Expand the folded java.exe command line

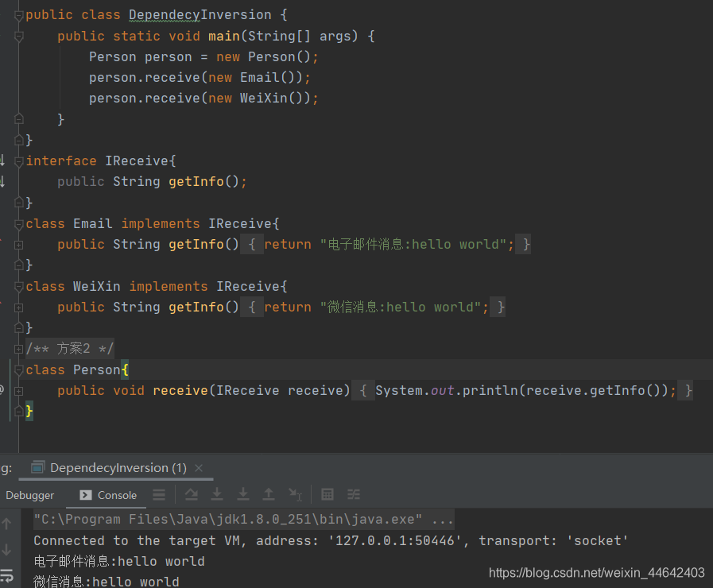coord(244,520)
